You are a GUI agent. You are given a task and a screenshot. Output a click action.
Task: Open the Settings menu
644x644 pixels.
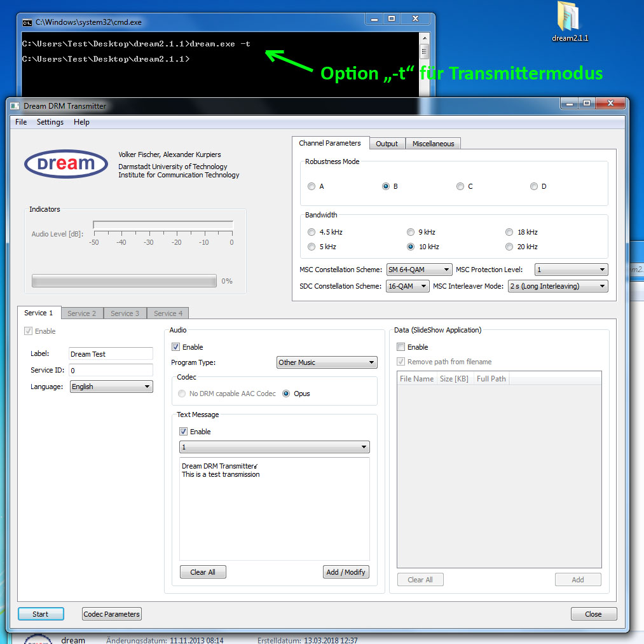pos(50,122)
